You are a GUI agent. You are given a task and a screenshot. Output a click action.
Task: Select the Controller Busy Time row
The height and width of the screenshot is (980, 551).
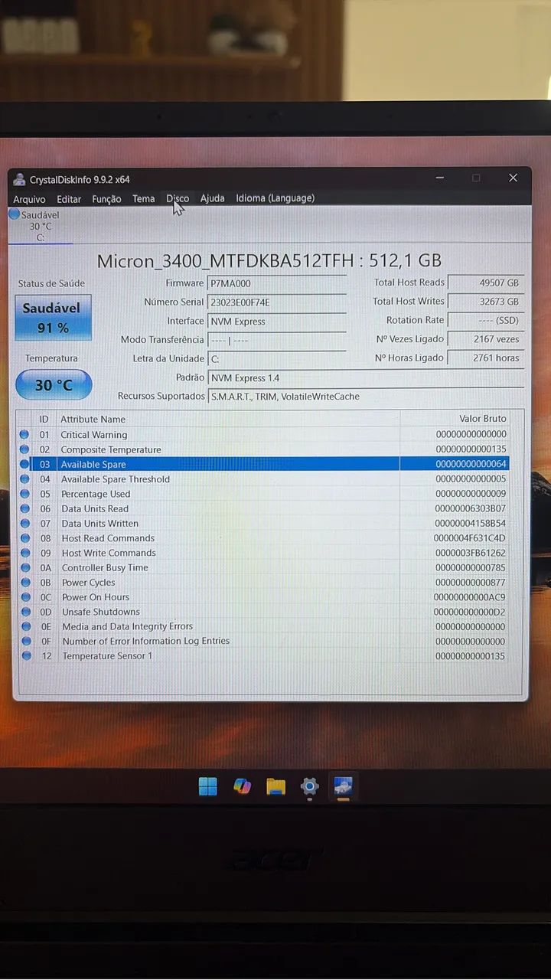[x=263, y=567]
